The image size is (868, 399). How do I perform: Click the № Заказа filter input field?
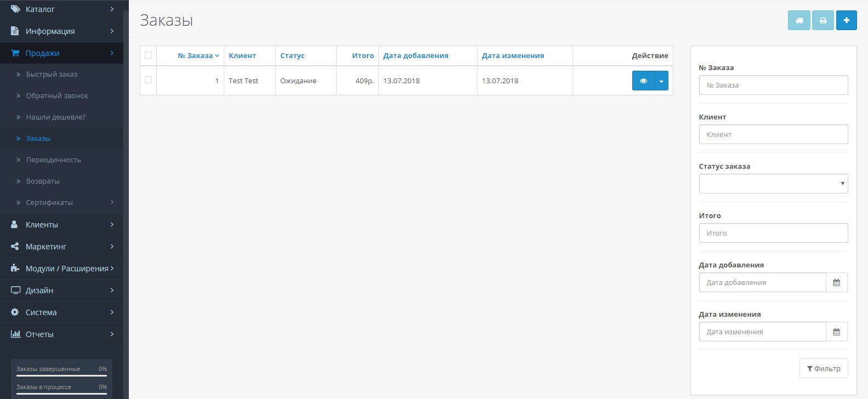click(773, 85)
